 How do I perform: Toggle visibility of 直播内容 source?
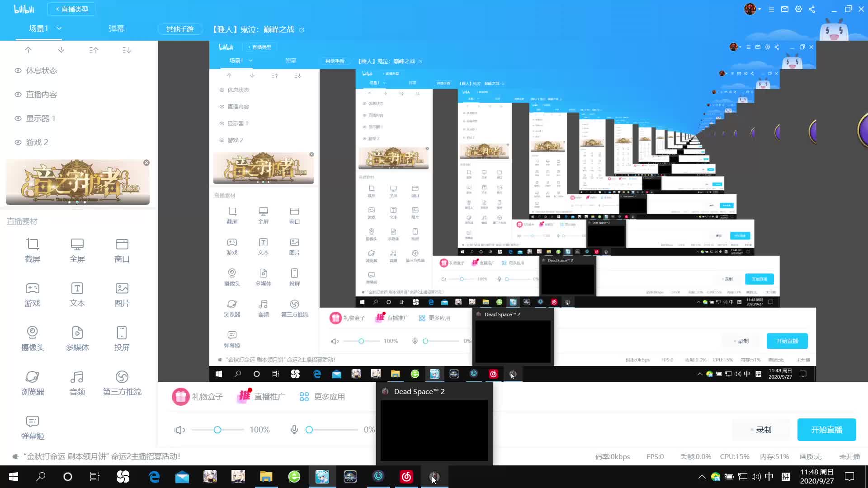click(x=18, y=94)
